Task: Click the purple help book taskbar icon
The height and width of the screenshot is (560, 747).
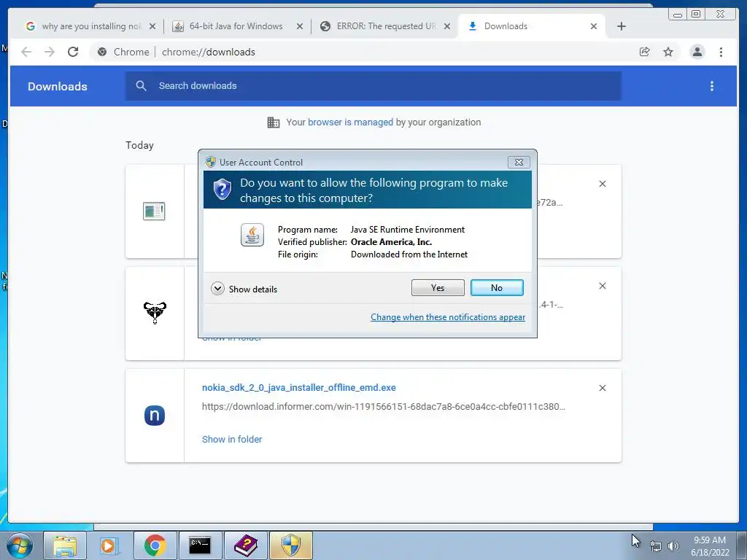Action: (x=245, y=545)
